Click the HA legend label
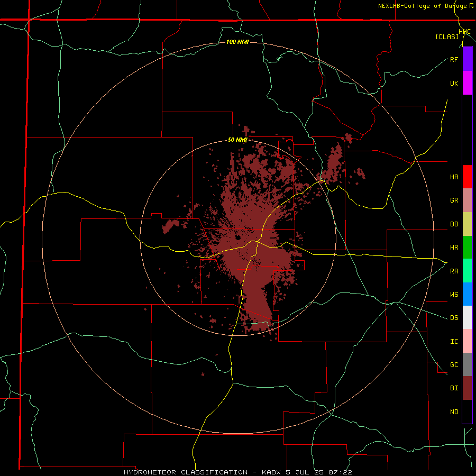The width and height of the screenshot is (476, 476). [x=454, y=177]
